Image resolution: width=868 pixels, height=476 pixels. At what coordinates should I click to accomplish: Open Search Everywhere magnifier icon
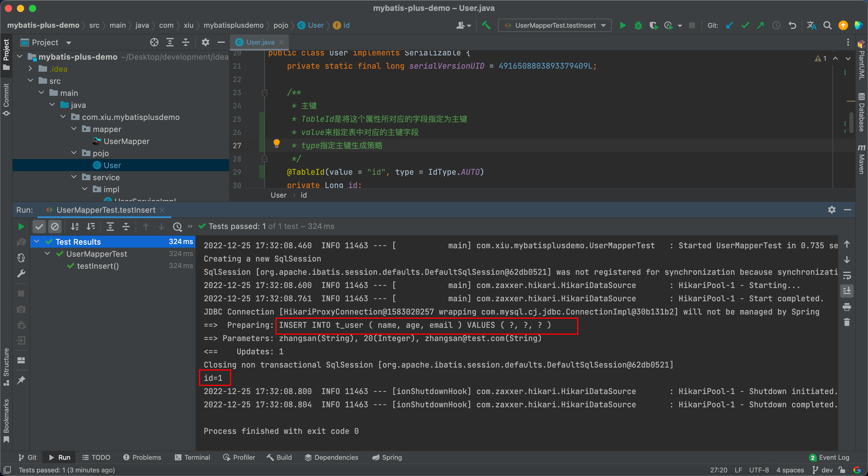827,25
